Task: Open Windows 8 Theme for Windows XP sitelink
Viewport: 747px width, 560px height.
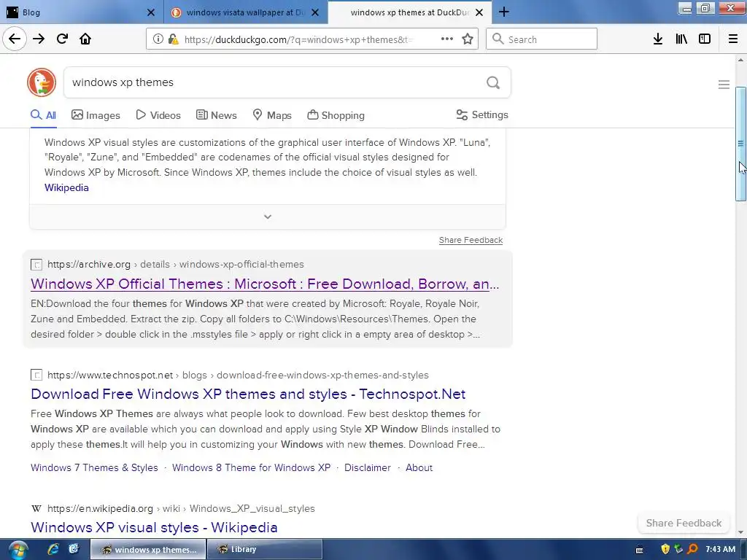Action: pyautogui.click(x=252, y=467)
